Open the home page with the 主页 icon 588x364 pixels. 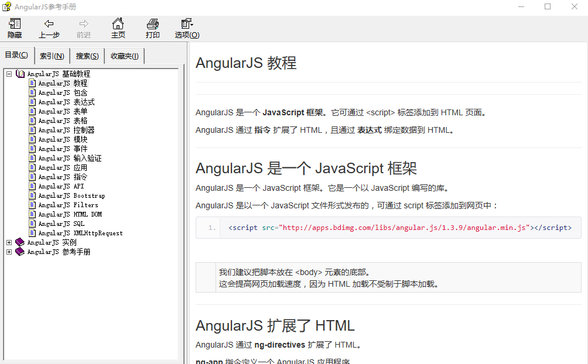pyautogui.click(x=118, y=28)
